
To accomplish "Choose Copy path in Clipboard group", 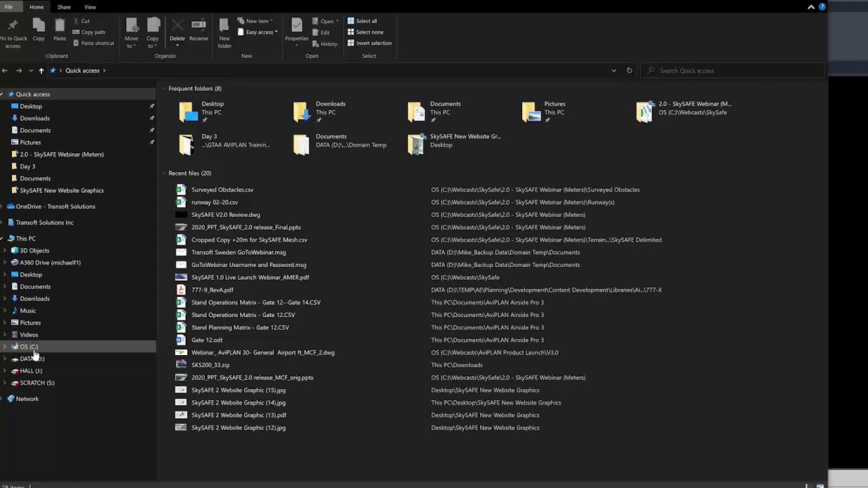I will tap(88, 32).
